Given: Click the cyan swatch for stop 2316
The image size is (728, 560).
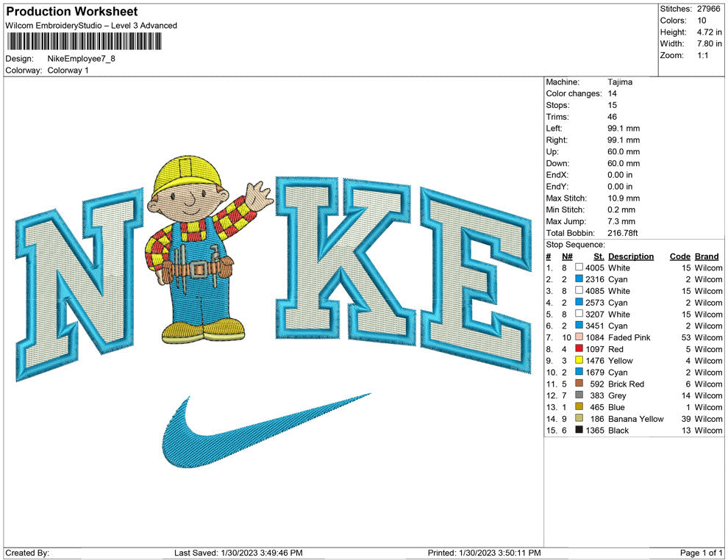Looking at the screenshot, I should pyautogui.click(x=579, y=279).
